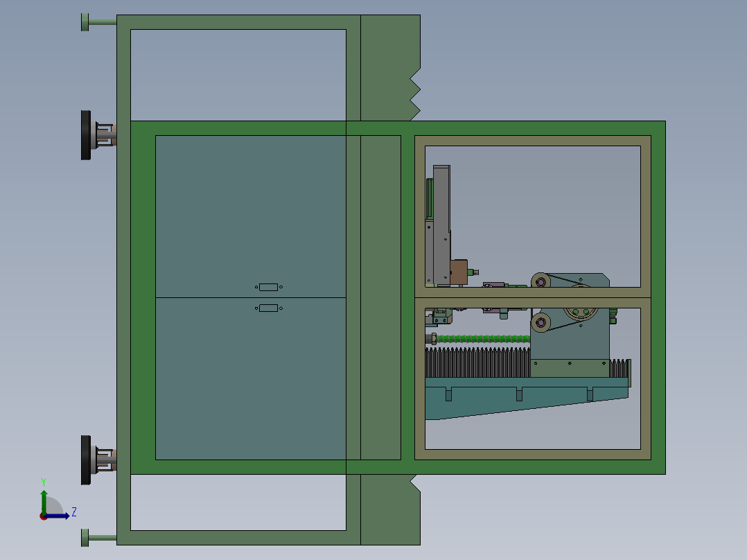Select the olive frame middle crossbar

click(x=533, y=298)
